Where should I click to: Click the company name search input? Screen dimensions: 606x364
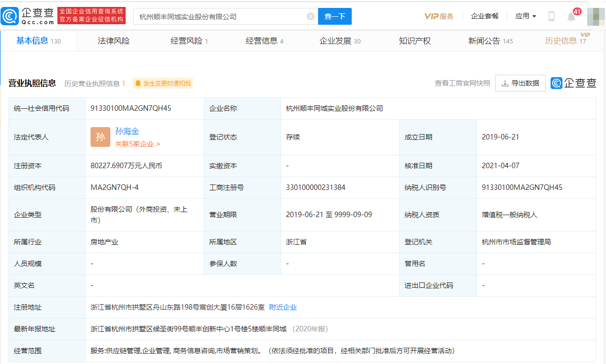pyautogui.click(x=220, y=16)
